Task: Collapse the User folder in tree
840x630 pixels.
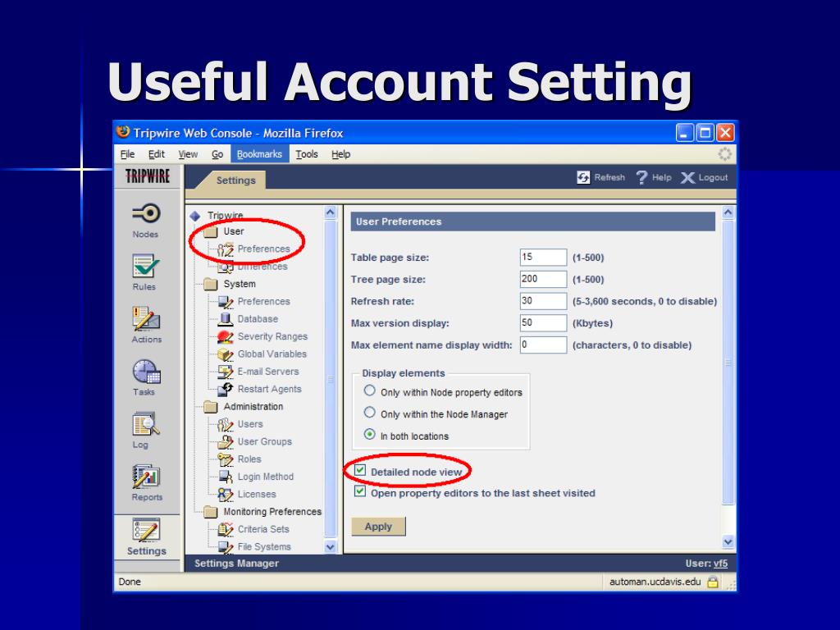Action: coord(211,231)
